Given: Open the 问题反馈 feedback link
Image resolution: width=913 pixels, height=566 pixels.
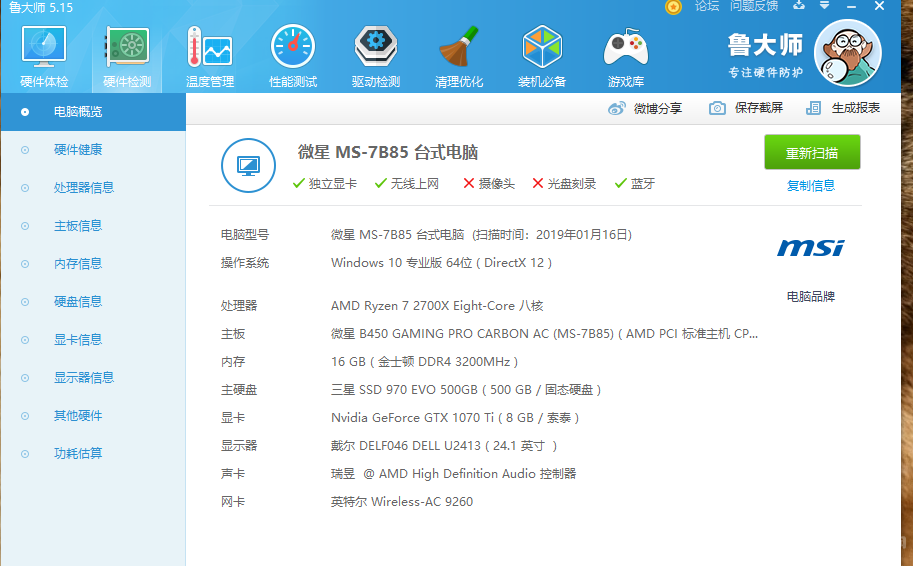Looking at the screenshot, I should click(x=754, y=6).
